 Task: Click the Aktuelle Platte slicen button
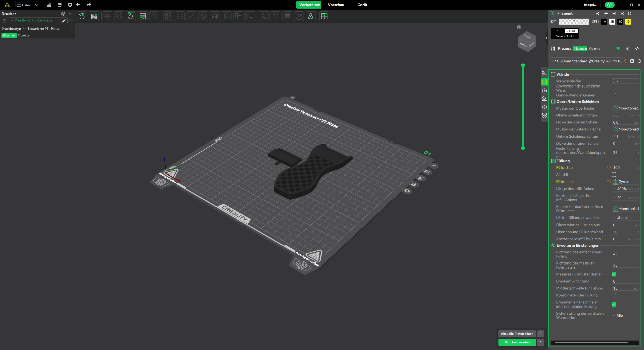click(x=517, y=334)
